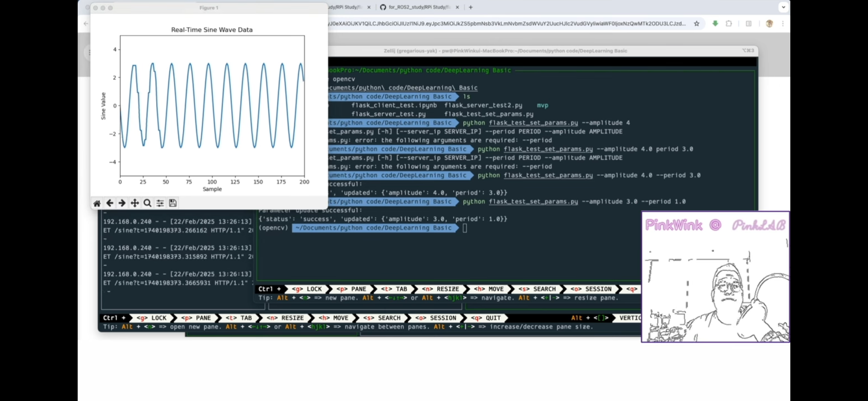Click LOCK in the upper Zellij bar
Viewport: 868px width, 401px height.
(x=307, y=289)
